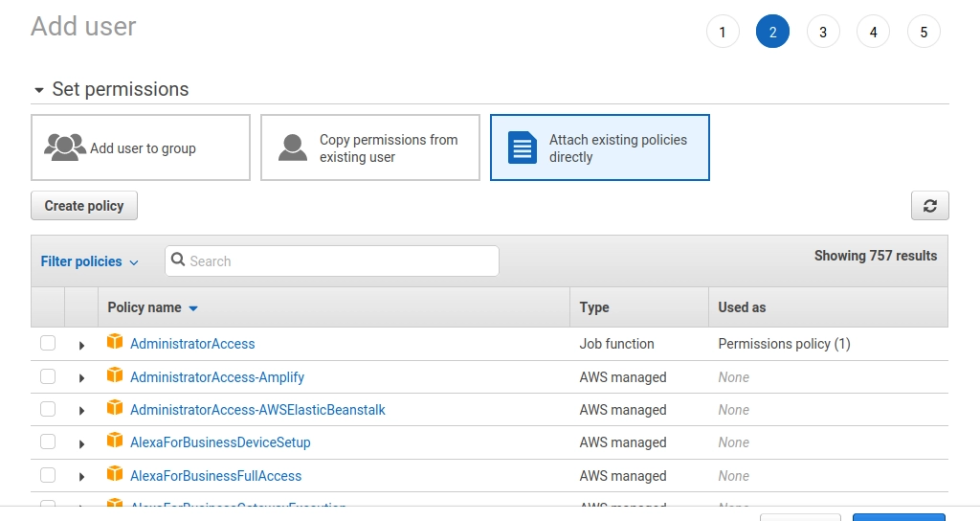980x521 pixels.
Task: Select Attach existing policies directly
Action: coord(600,147)
